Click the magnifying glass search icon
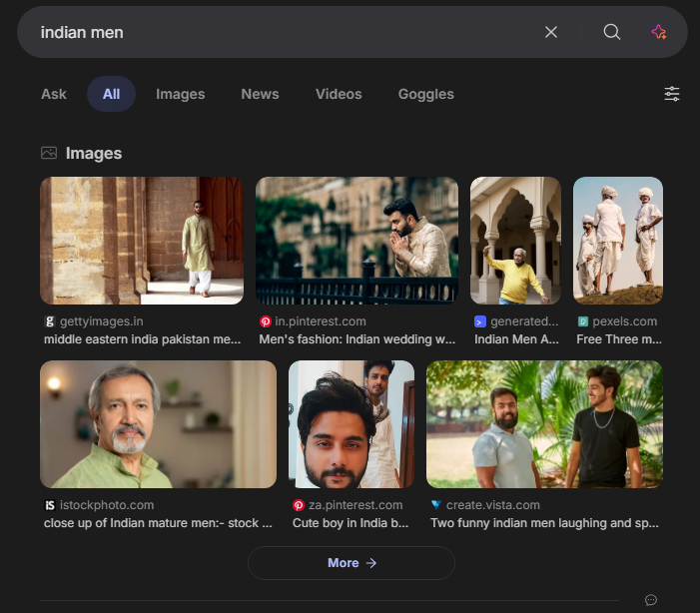Viewport: 700px width, 613px height. 612,32
